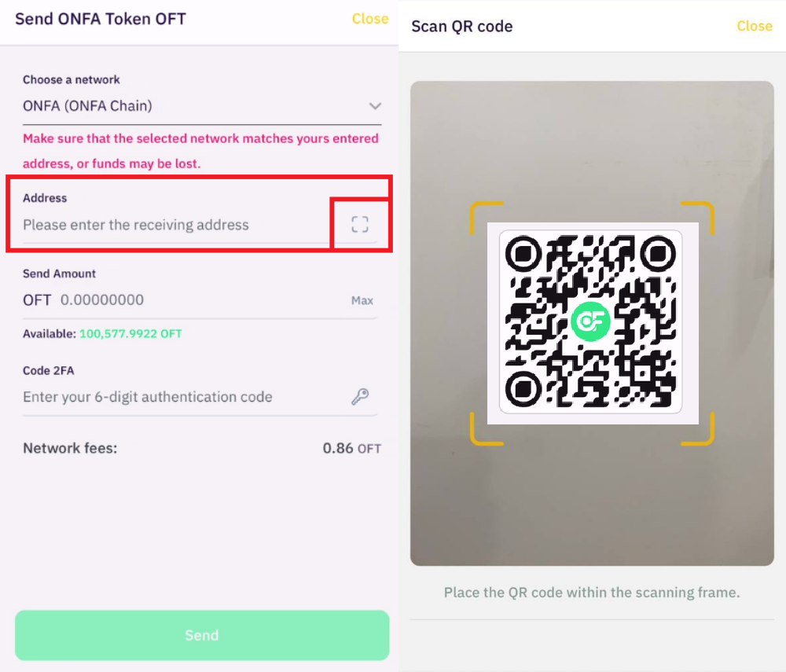The width and height of the screenshot is (786, 672).
Task: Close the Scan QR code screen
Action: [x=755, y=26]
